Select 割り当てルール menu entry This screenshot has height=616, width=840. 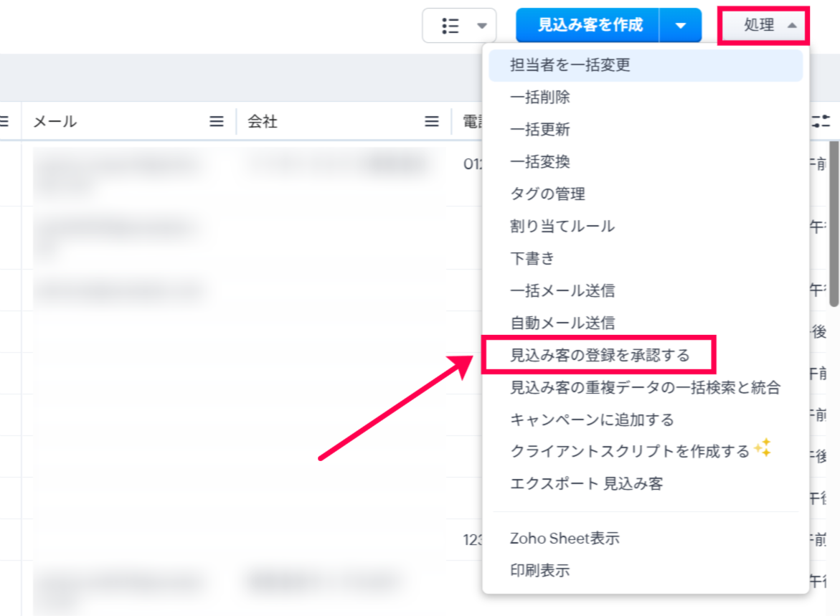tap(562, 226)
